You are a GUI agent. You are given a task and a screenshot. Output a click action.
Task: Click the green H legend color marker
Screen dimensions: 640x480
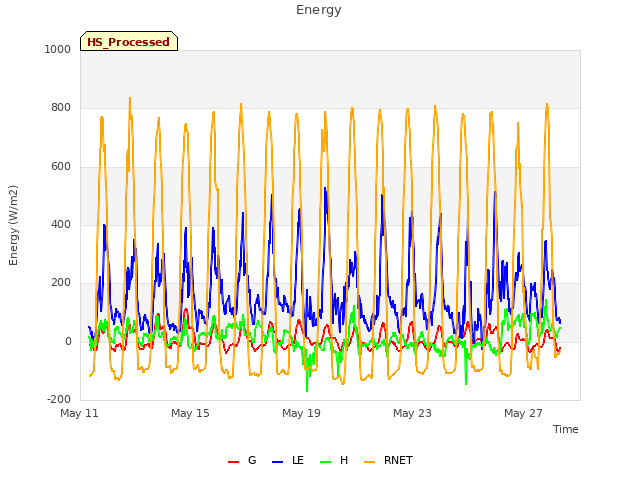pyautogui.click(x=325, y=462)
